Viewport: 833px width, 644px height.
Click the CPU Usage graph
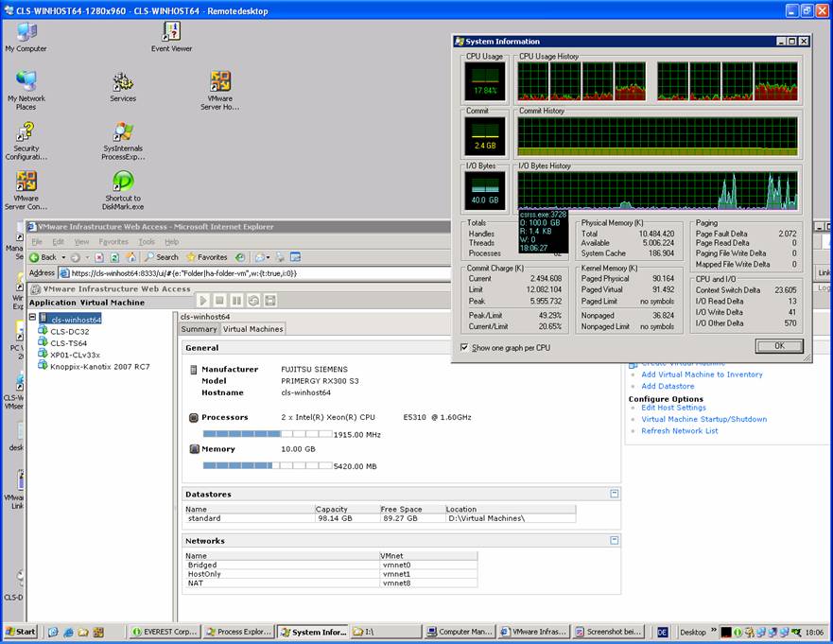(485, 81)
